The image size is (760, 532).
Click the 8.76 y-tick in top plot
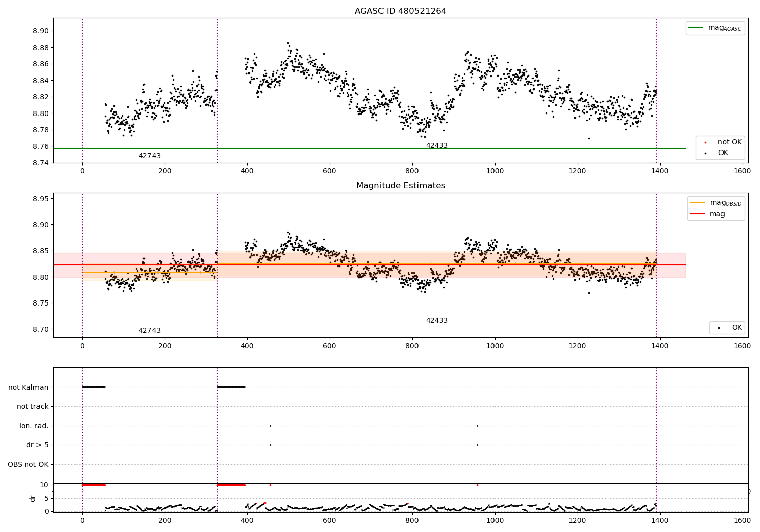(x=40, y=146)
